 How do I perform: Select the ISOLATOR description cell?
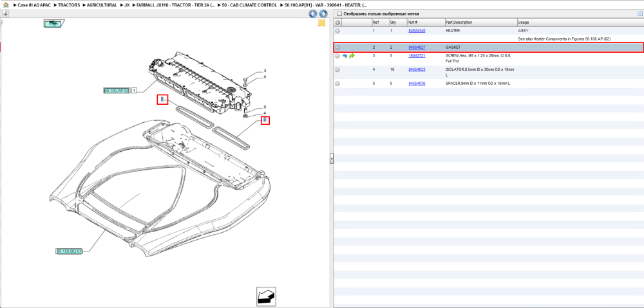[x=480, y=72]
